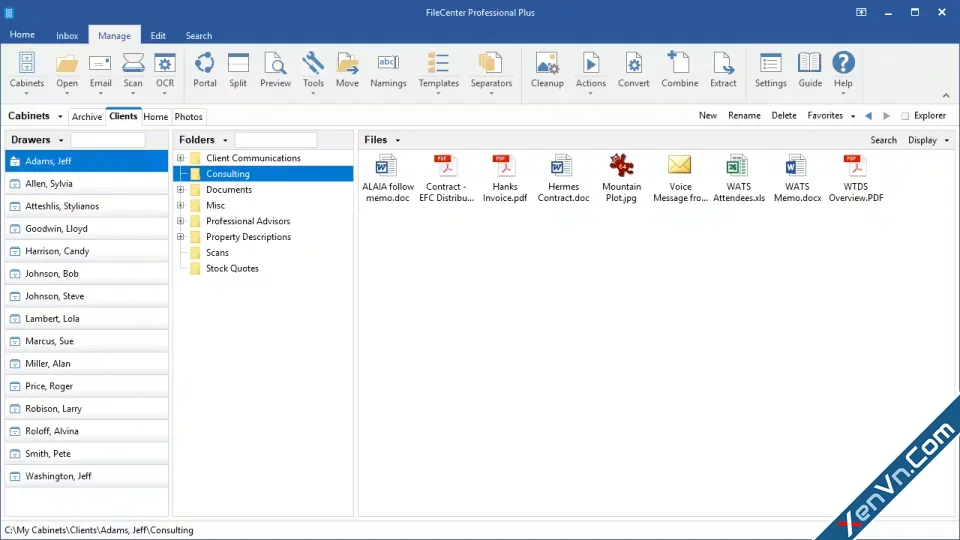The width and height of the screenshot is (960, 540).
Task: Open the Folders dropdown menu
Action: (225, 140)
